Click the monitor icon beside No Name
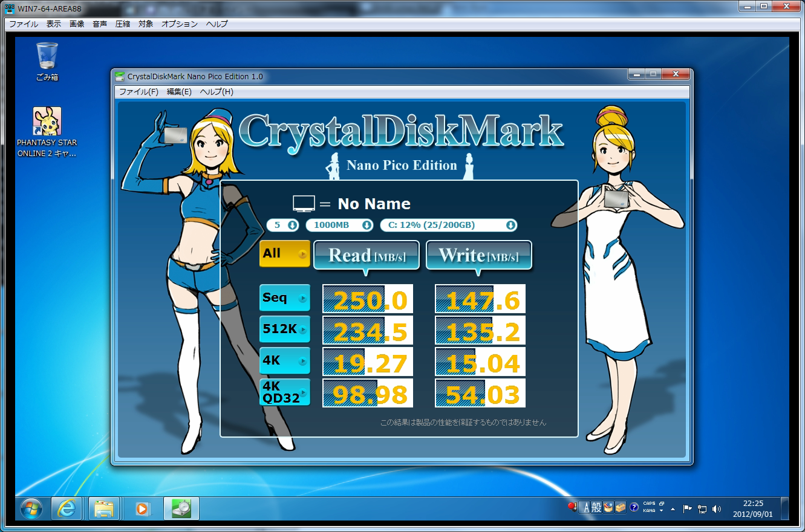The image size is (805, 532). coord(304,203)
